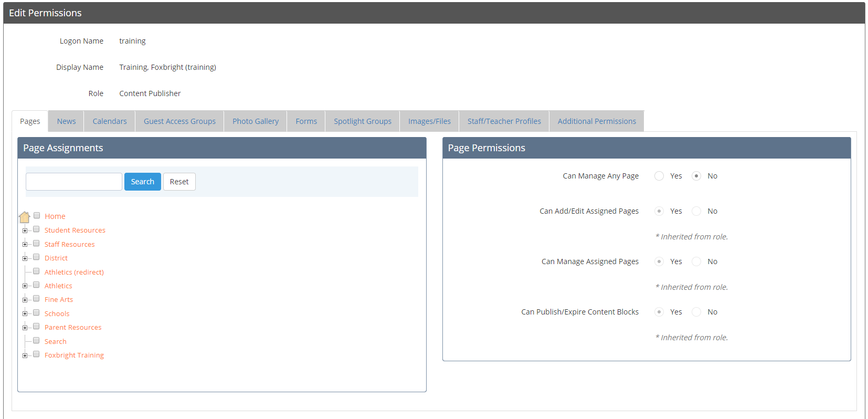Switch to the News tab

pyautogui.click(x=66, y=121)
